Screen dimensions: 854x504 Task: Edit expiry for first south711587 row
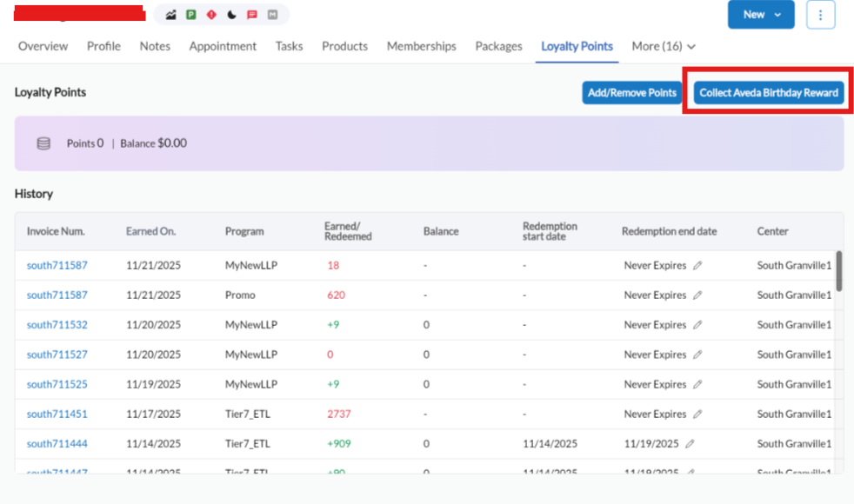[x=697, y=266]
